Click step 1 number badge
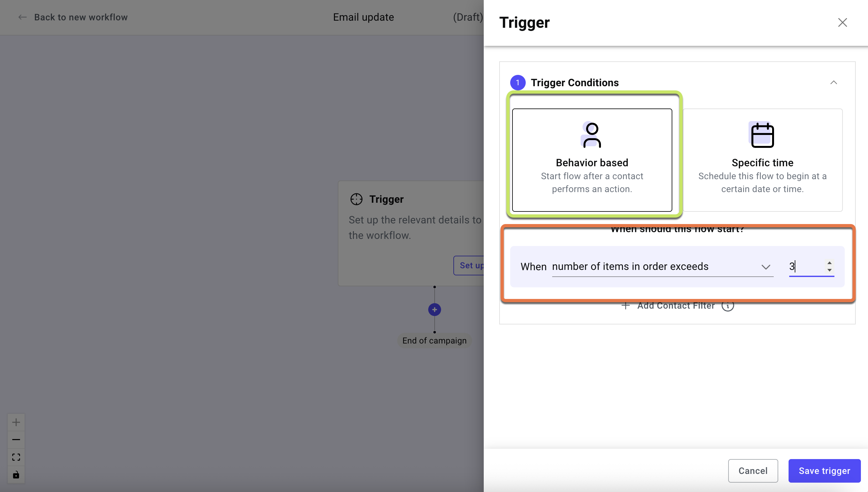The width and height of the screenshot is (868, 492). pos(518,82)
